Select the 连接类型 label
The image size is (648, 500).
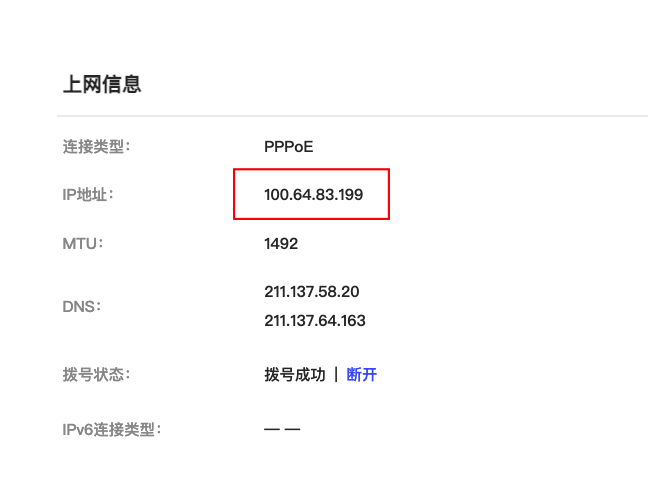tap(96, 146)
